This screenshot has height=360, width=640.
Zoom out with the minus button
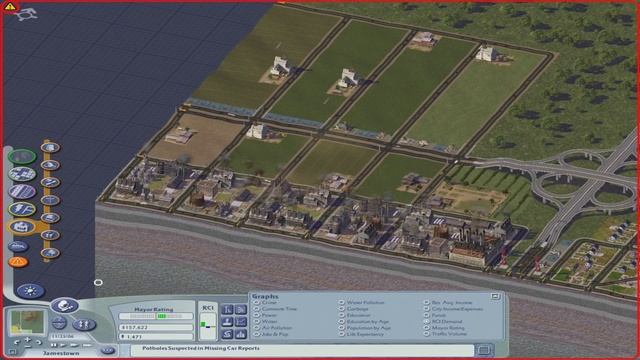click(28, 347)
